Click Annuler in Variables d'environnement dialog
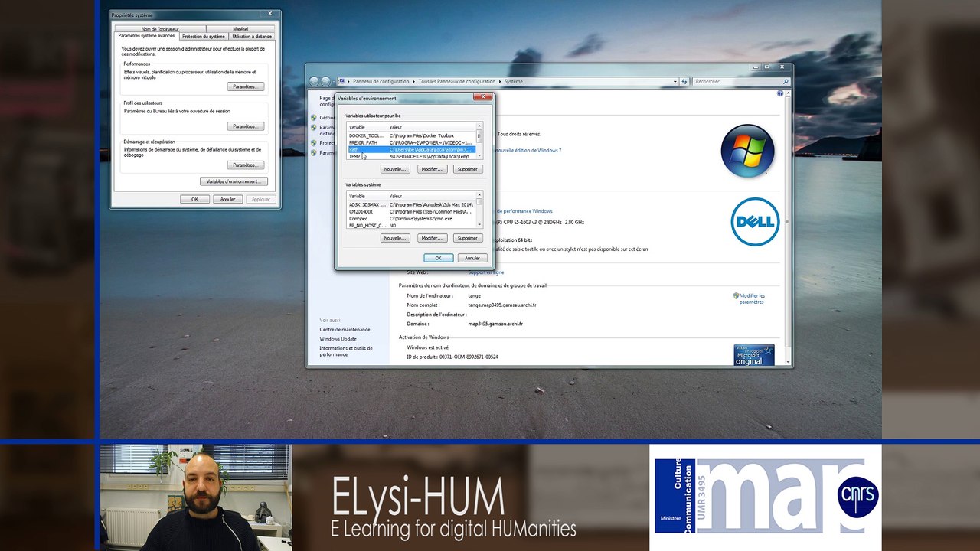Viewport: 980px width, 551px height. [472, 258]
